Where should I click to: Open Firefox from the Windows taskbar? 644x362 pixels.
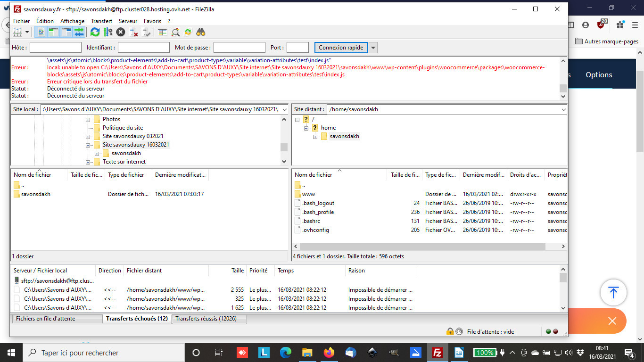(x=328, y=353)
